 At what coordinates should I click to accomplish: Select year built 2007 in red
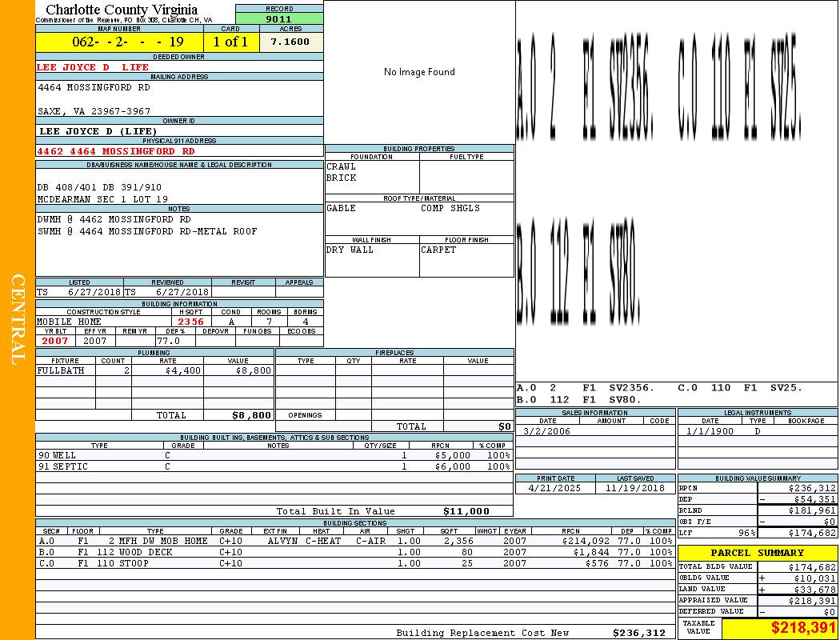(55, 341)
